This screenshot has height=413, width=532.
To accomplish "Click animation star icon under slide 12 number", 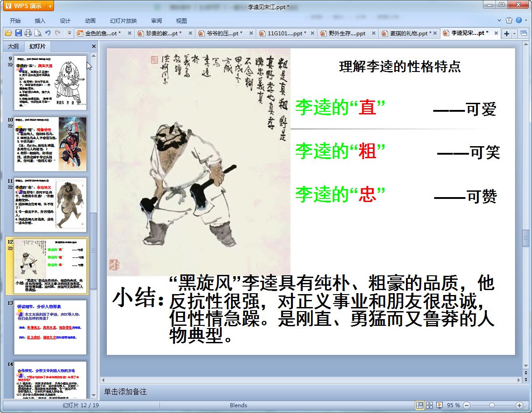I will 10,248.
